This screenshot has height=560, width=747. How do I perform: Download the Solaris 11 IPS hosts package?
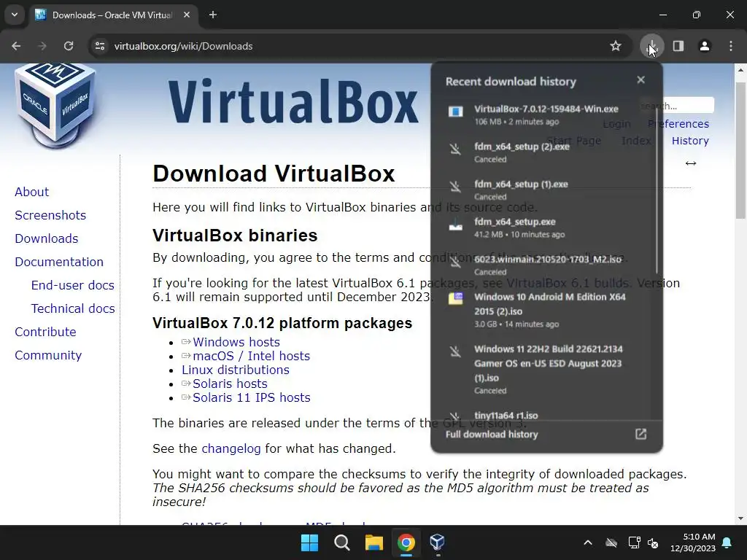pyautogui.click(x=251, y=397)
